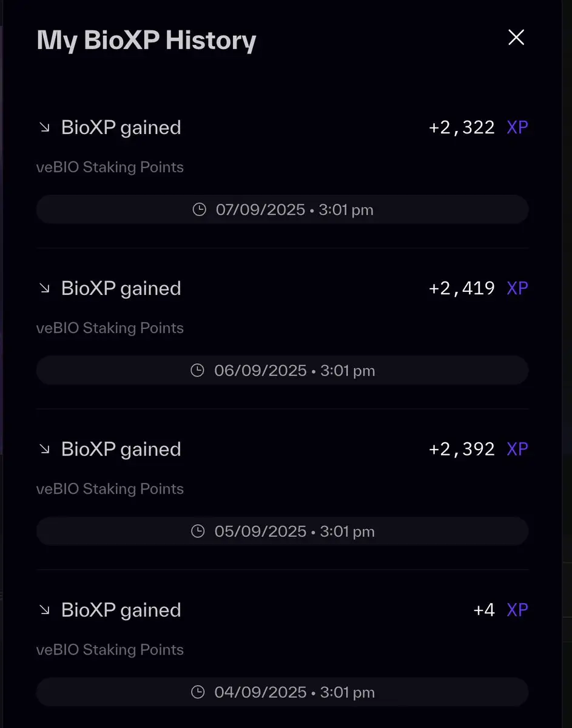Click the arrow icon beside the +4 entry
The image size is (572, 728).
tap(44, 610)
